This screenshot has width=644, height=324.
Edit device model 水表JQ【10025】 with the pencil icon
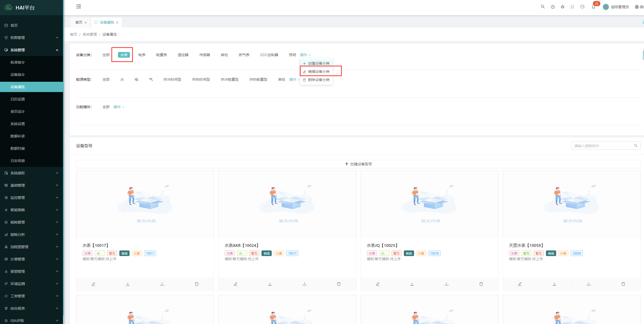tap(378, 284)
